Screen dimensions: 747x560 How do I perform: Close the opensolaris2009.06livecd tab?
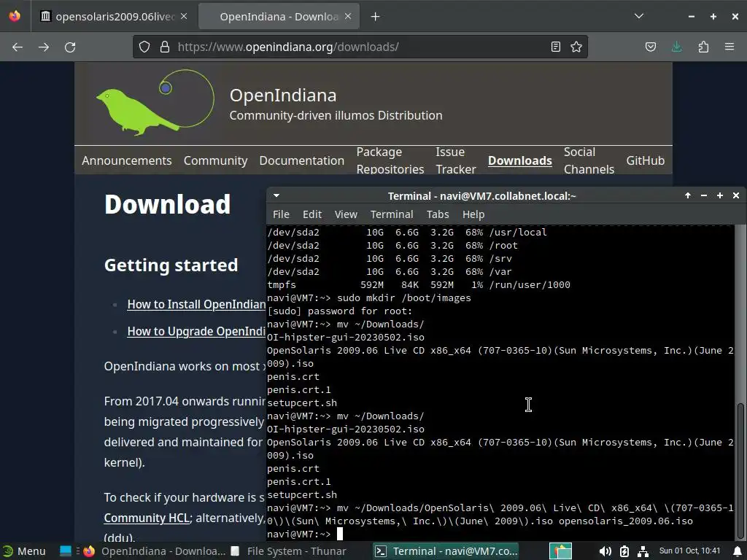point(184,16)
